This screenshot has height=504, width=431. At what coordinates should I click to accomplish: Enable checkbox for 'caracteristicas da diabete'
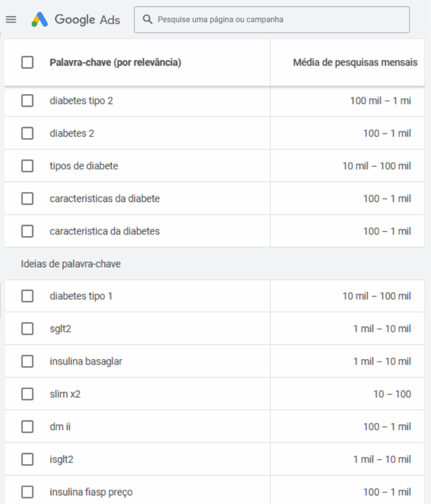coord(28,199)
